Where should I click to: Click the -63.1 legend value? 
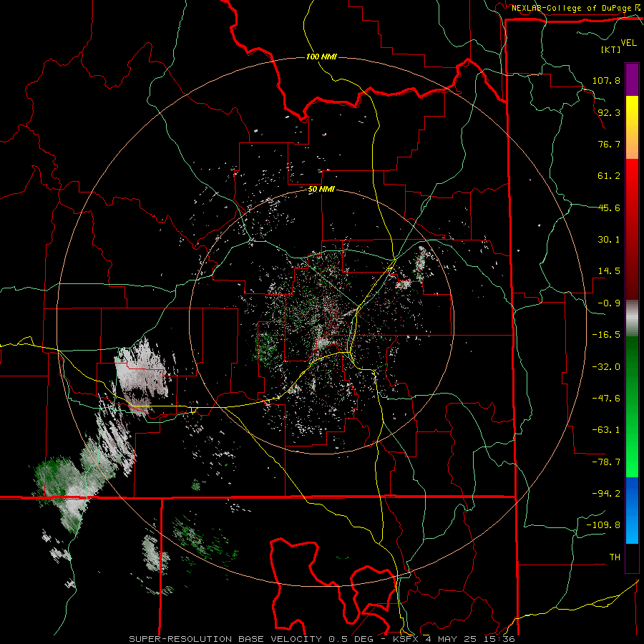[606, 430]
